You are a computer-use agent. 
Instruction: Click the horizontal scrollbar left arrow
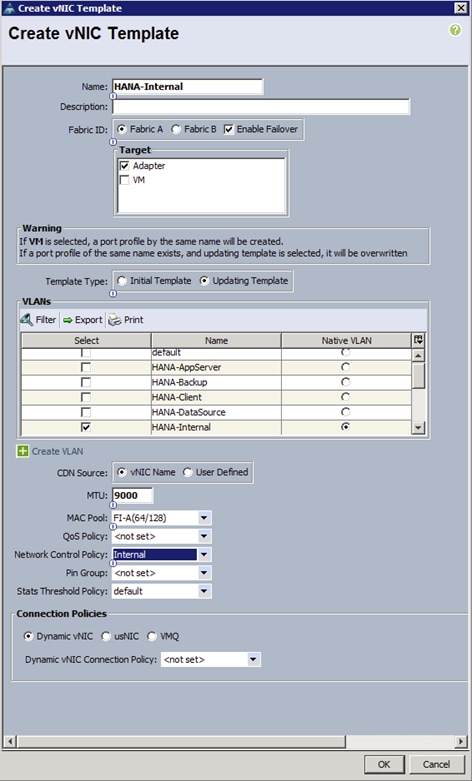coord(8,742)
